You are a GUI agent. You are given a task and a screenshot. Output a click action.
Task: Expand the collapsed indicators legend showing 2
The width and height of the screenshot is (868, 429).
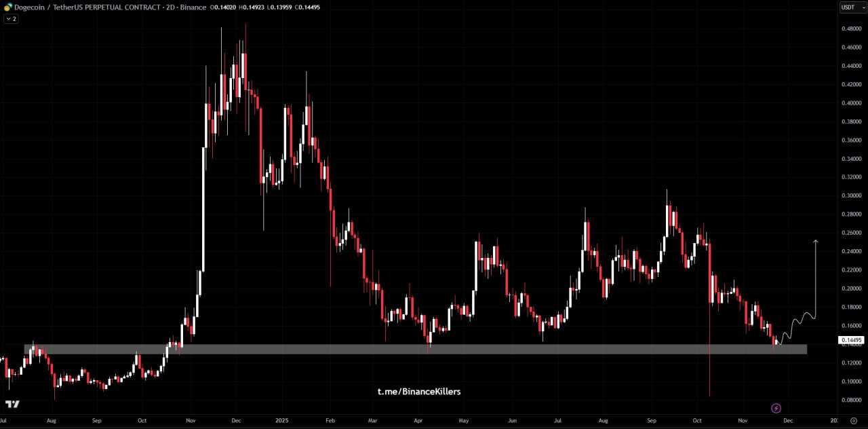(x=11, y=19)
